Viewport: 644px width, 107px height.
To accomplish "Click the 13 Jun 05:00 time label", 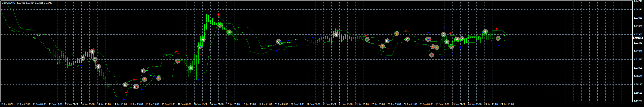I will point(40,104).
